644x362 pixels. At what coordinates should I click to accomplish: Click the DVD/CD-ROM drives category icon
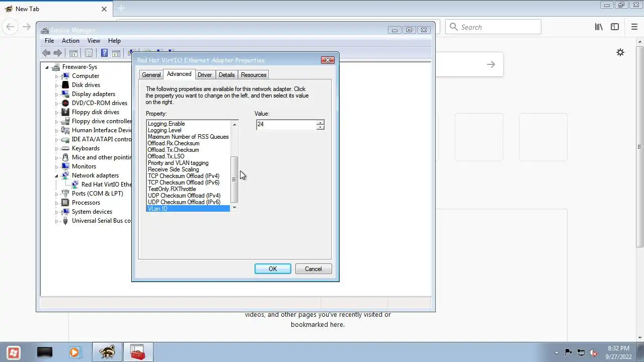(x=65, y=103)
